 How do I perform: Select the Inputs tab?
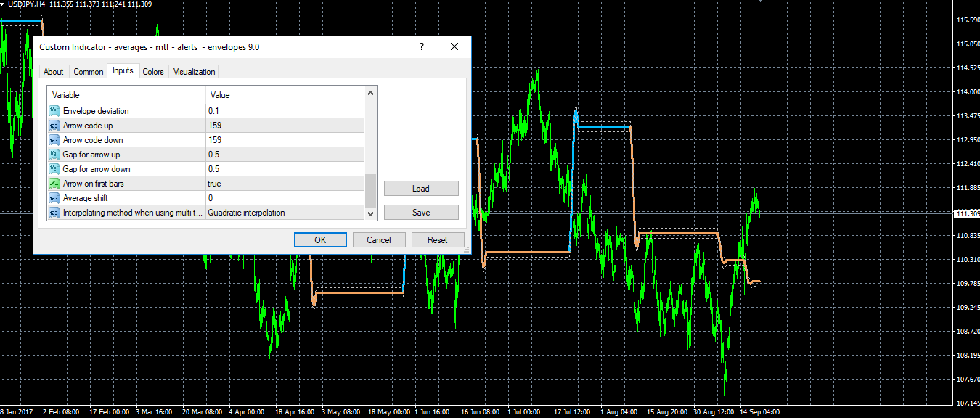pyautogui.click(x=123, y=70)
